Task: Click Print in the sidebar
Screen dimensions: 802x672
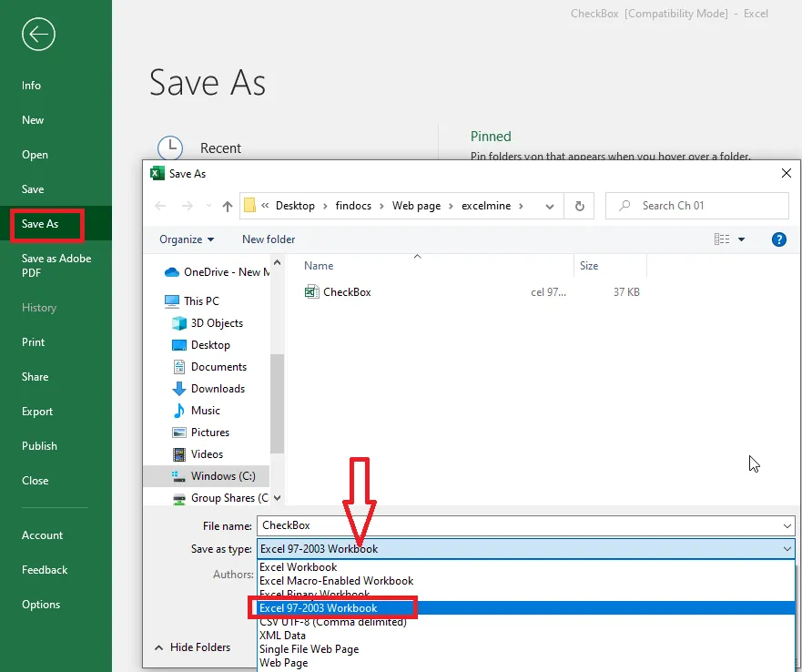Action: pos(56,342)
